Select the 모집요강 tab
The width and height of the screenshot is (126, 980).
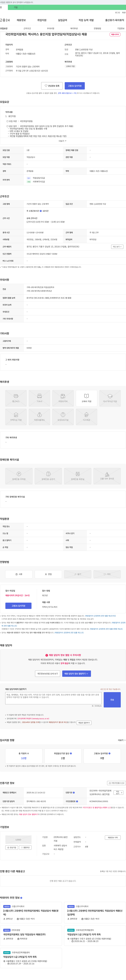coord(4,29)
